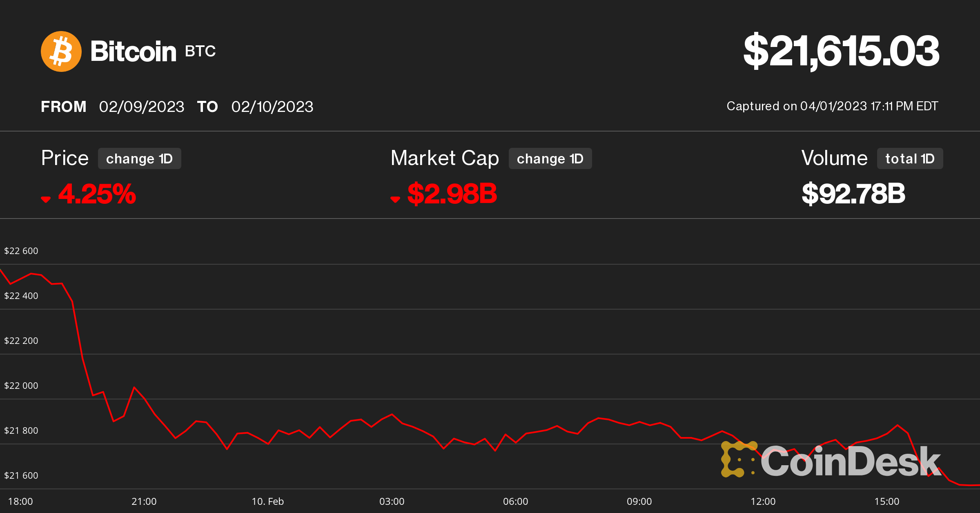Click the Volume 'total 1D' badge
Image resolution: width=980 pixels, height=513 pixels.
[x=910, y=158]
